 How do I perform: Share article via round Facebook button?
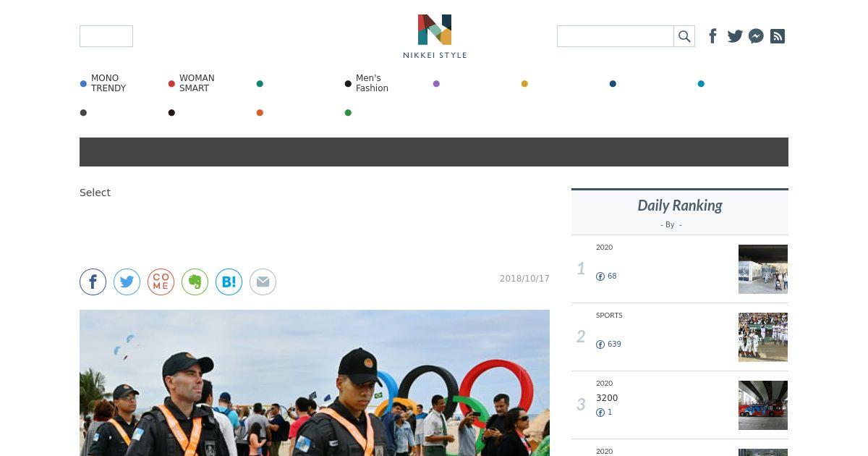[x=93, y=282]
